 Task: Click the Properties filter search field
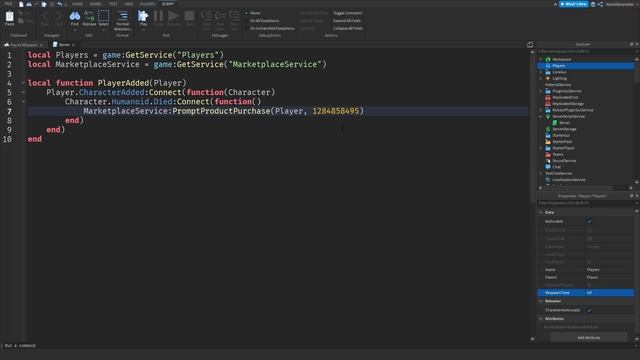(585, 203)
